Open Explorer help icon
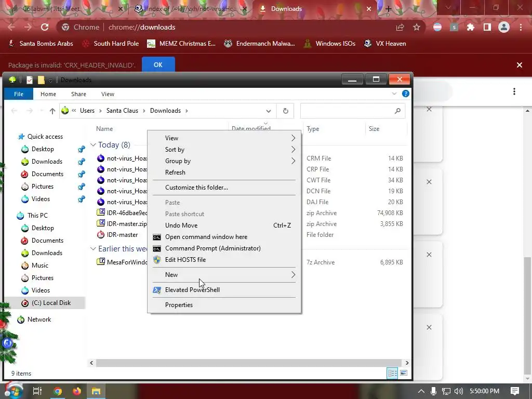This screenshot has height=399, width=532. pyautogui.click(x=405, y=94)
